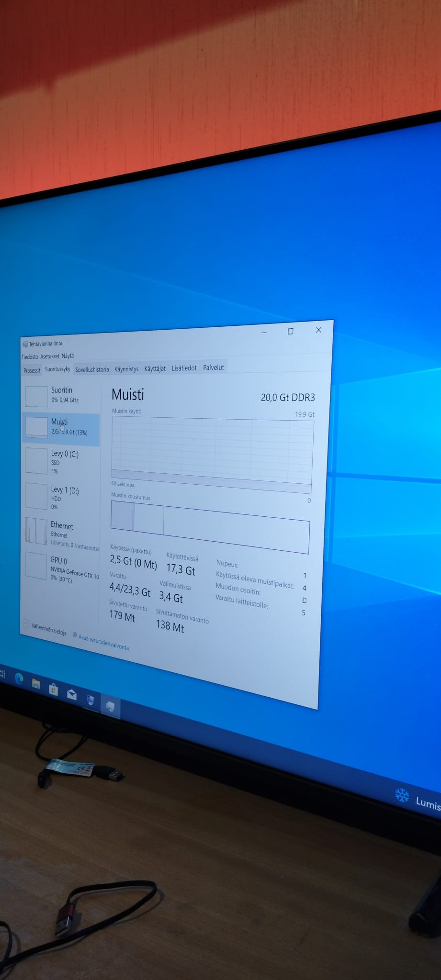Image resolution: width=441 pixels, height=980 pixels.
Task: Select GPU 0 NVIDIA GeForce entry
Action: (x=61, y=568)
